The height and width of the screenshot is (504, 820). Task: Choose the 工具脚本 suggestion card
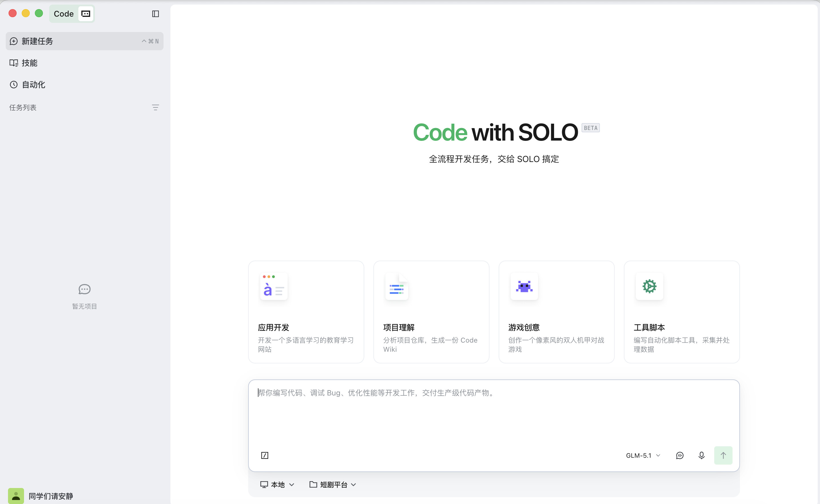(x=682, y=312)
